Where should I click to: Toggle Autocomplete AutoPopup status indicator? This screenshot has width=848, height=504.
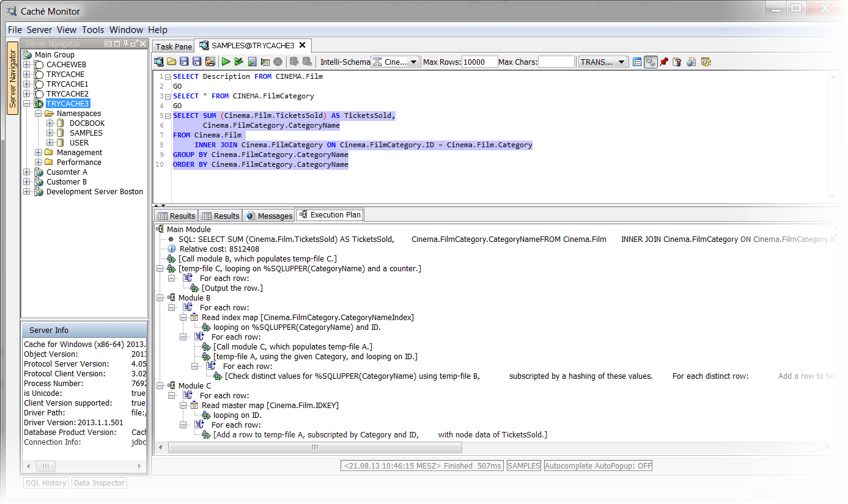pyautogui.click(x=599, y=466)
